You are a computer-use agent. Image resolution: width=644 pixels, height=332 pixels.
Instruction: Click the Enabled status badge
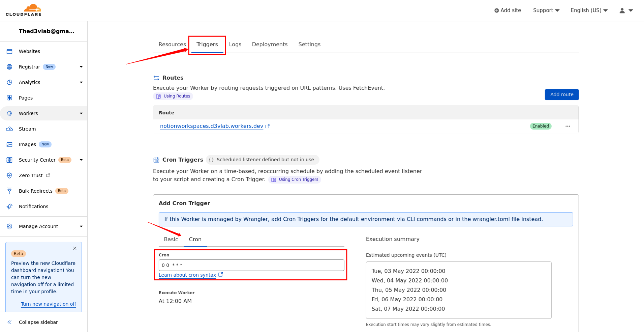541,126
